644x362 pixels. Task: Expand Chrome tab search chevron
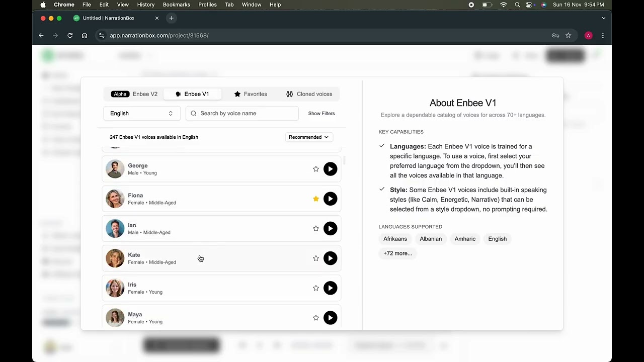[x=604, y=18]
